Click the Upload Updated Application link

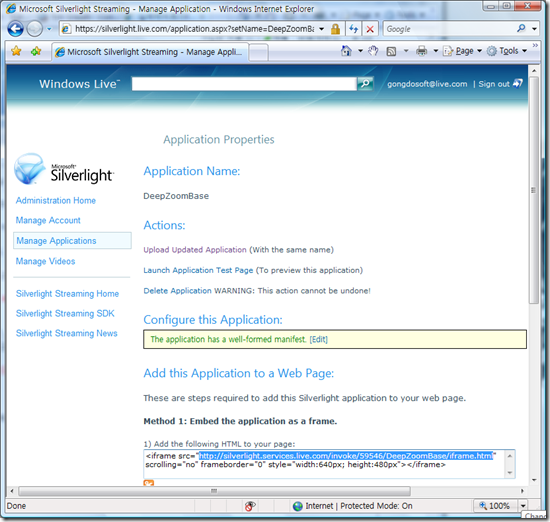point(195,250)
